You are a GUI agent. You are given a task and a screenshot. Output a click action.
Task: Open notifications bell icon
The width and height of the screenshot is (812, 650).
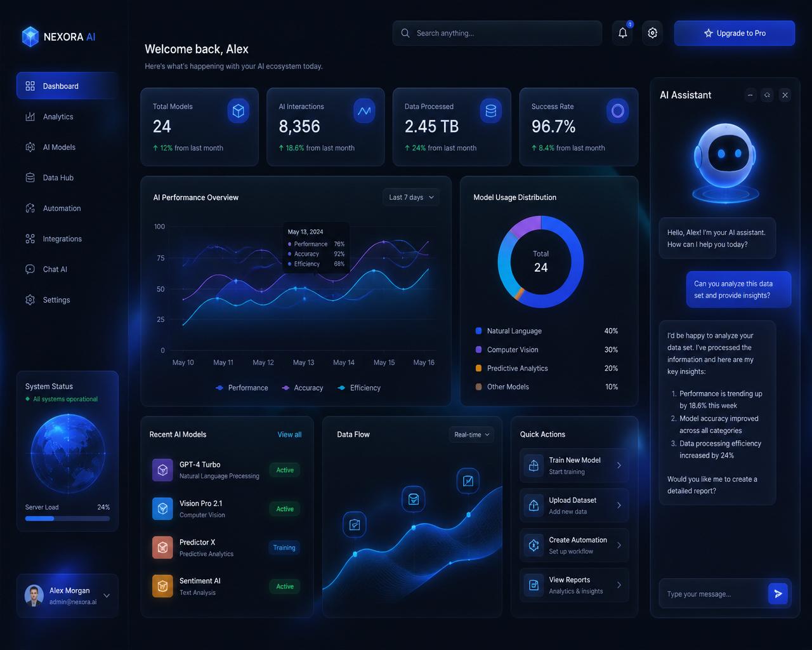(x=623, y=33)
